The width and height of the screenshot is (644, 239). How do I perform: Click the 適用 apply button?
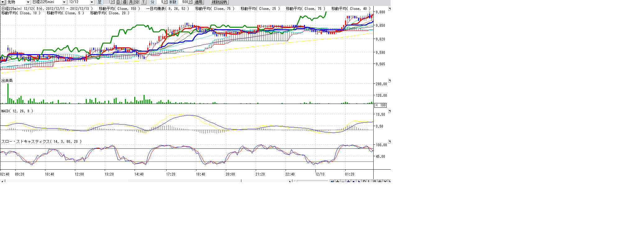click(x=199, y=2)
